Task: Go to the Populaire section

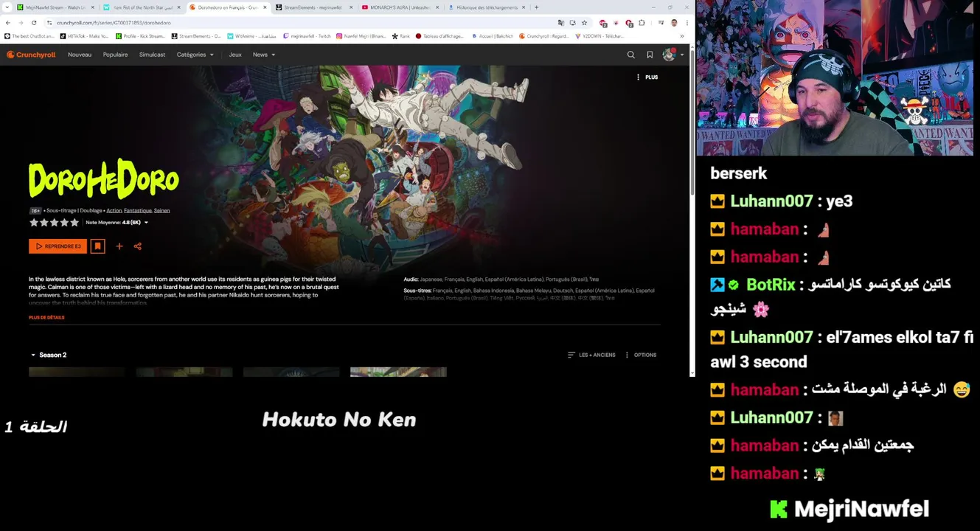Action: [115, 55]
